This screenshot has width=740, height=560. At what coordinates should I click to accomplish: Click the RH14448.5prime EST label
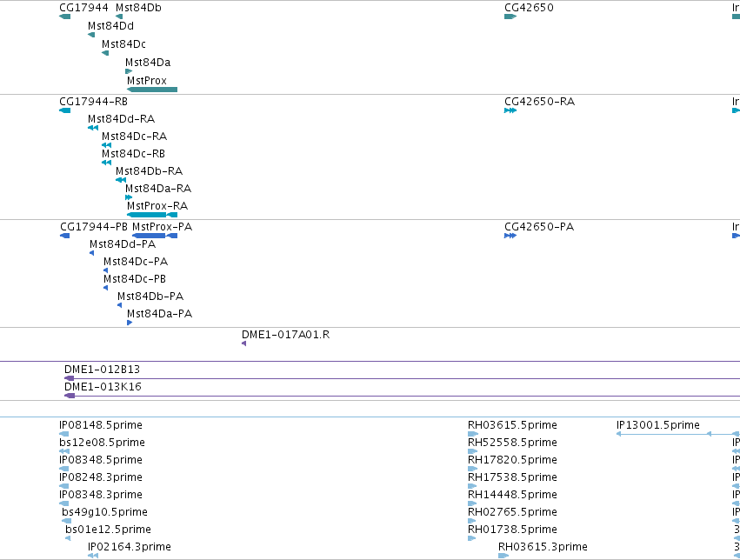[512, 495]
